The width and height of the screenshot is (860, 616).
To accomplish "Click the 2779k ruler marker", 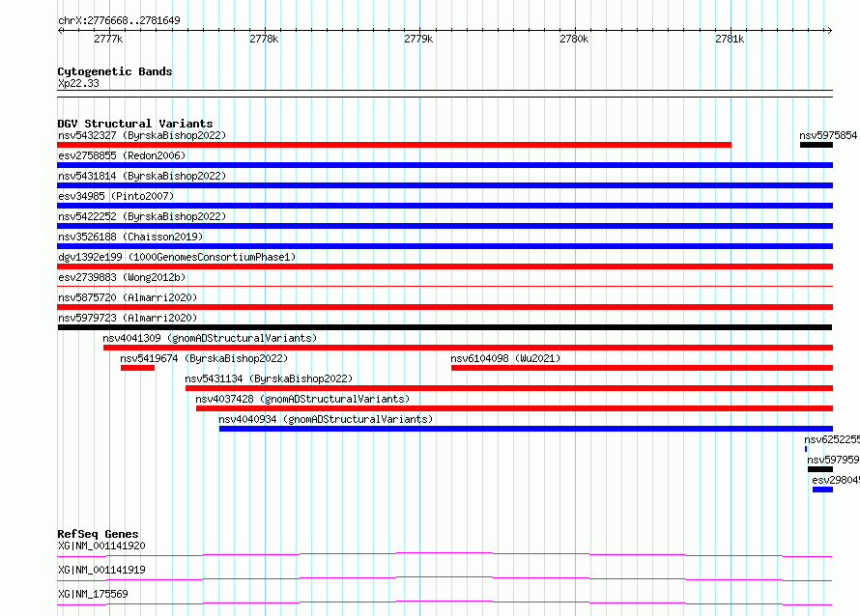I will tap(418, 39).
